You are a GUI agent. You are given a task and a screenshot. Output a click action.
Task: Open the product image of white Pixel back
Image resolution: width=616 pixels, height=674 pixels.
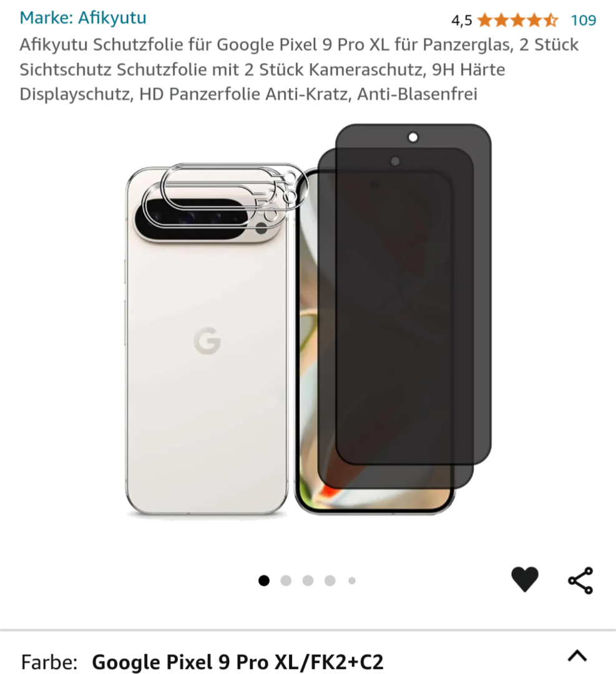pyautogui.click(x=207, y=339)
